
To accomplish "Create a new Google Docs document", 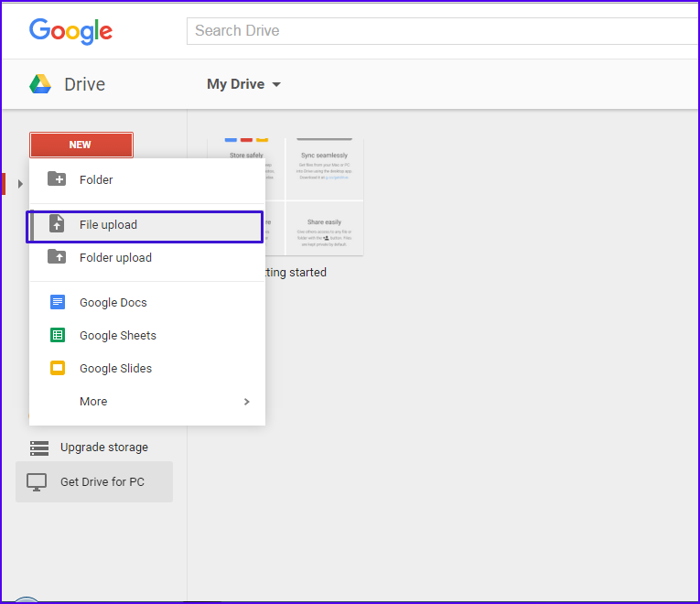I will (x=147, y=302).
